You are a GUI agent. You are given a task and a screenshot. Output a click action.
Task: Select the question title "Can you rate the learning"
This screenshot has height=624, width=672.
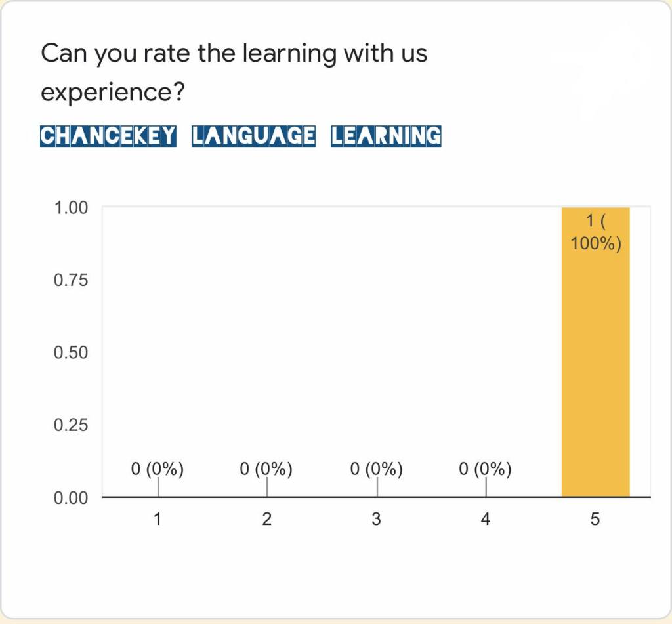click(234, 52)
